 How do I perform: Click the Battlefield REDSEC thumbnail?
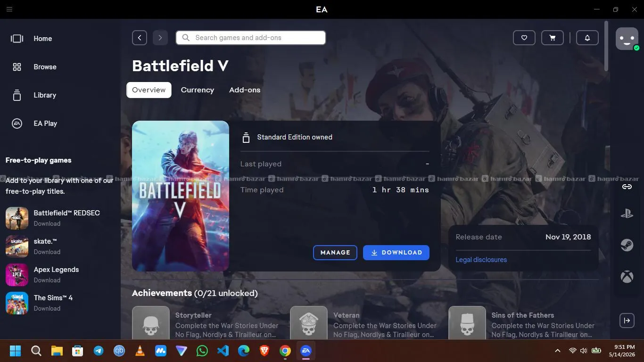(x=17, y=218)
